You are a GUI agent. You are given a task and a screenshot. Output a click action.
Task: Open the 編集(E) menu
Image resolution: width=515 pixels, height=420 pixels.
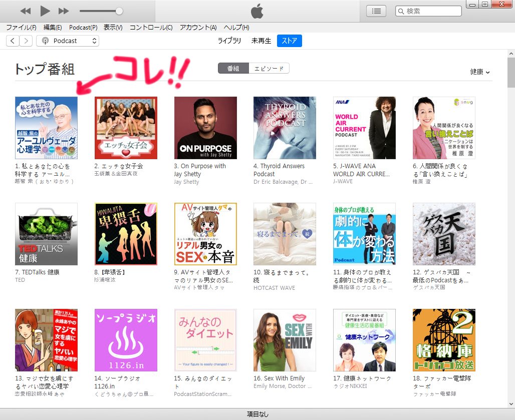pyautogui.click(x=53, y=28)
